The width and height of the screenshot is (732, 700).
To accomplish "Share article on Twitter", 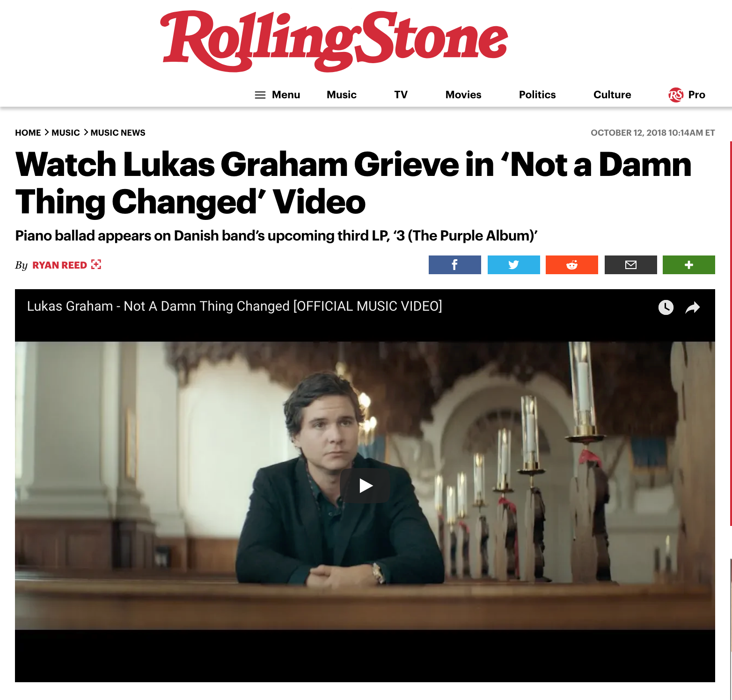I will 513,265.
